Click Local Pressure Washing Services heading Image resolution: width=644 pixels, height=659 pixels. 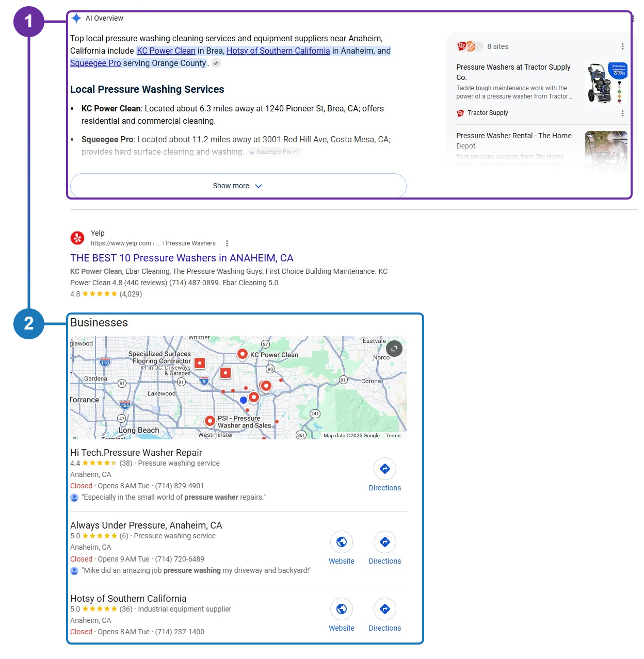point(147,89)
